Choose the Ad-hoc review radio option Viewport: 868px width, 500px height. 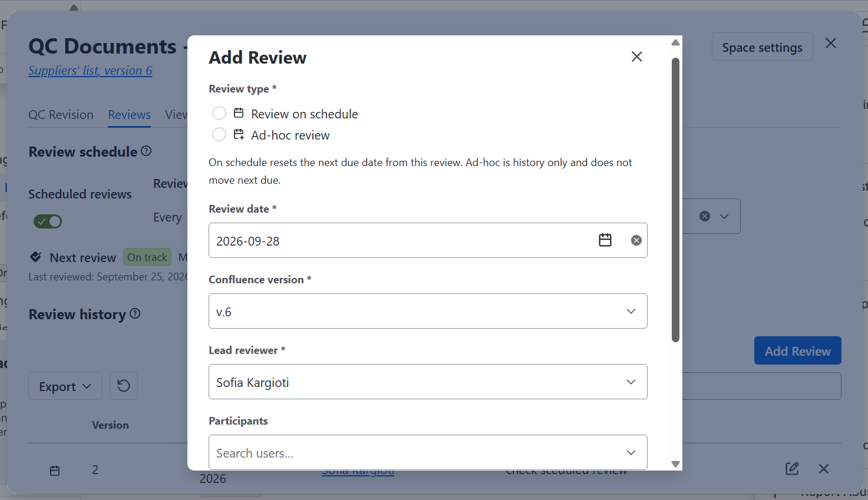click(219, 134)
